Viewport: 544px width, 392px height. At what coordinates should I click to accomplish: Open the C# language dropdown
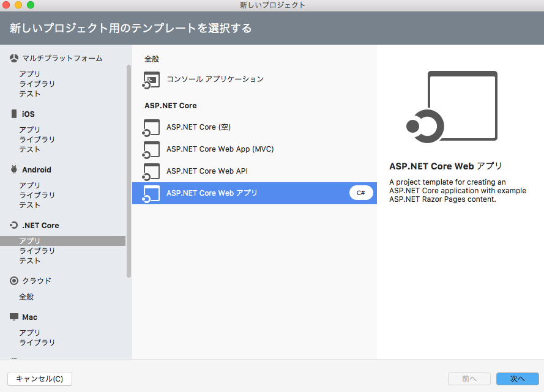click(361, 193)
